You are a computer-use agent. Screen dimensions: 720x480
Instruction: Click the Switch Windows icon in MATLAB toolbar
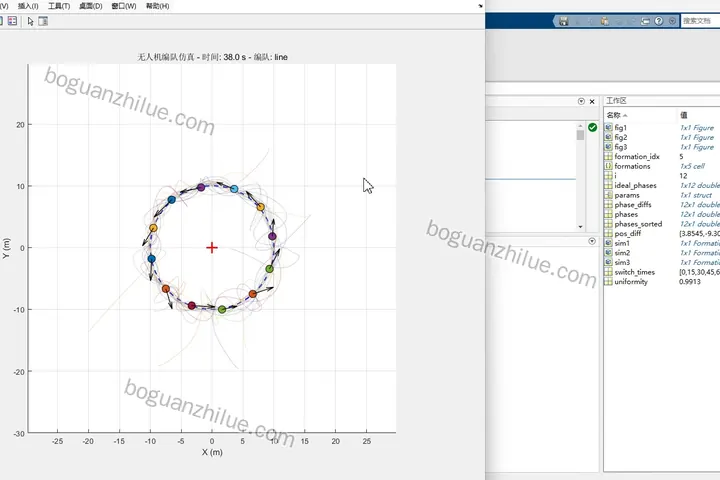point(645,21)
